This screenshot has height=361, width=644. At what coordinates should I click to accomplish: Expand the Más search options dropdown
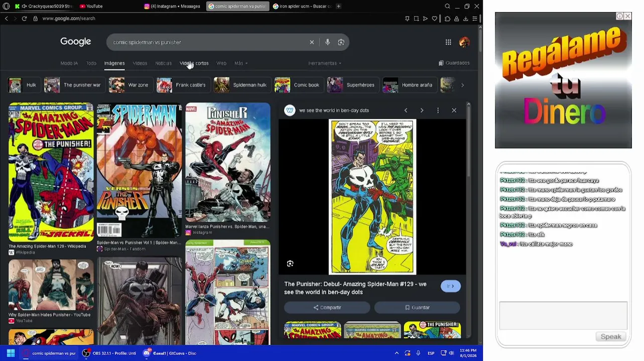coord(240,63)
